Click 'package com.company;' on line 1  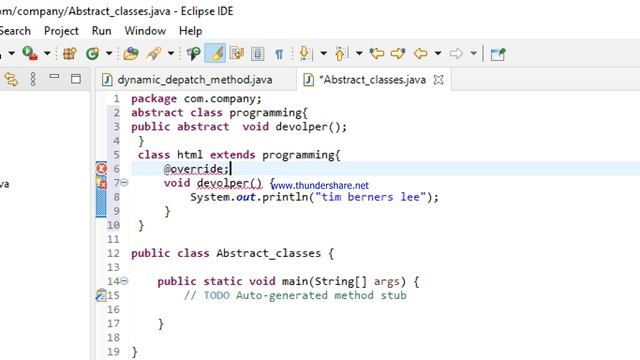[x=196, y=99]
